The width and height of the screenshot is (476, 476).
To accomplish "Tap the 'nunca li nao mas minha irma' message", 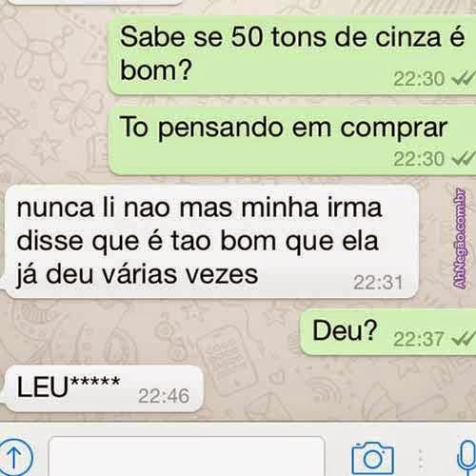I will point(210,242).
